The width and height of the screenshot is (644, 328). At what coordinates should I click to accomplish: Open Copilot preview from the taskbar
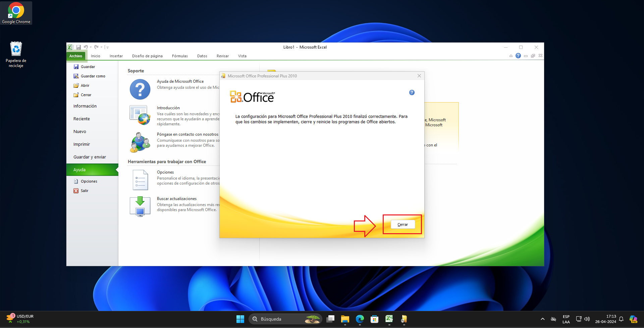[x=633, y=319]
